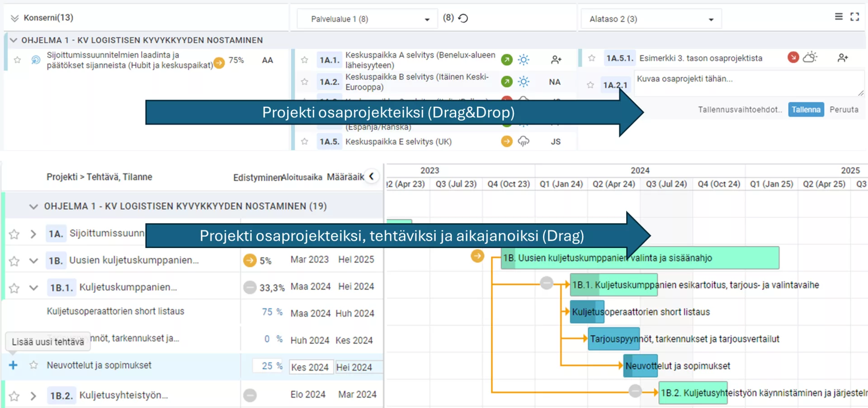Open the assign person icon on row 1A.1
Image resolution: width=868 pixels, height=408 pixels.
[556, 59]
